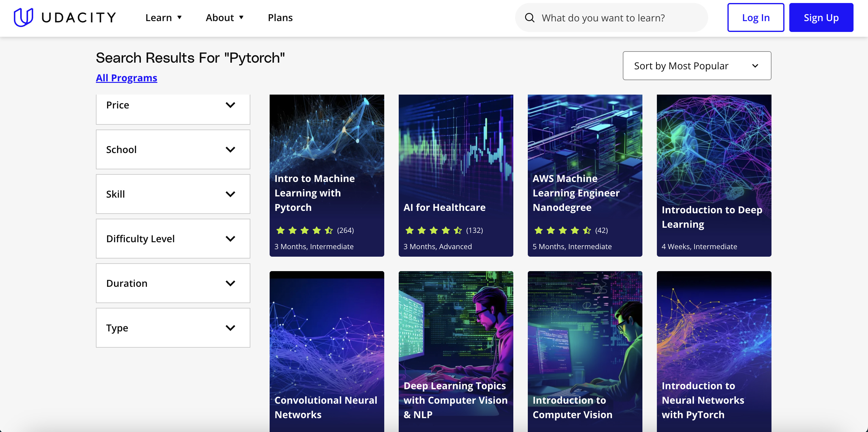Open the Sort by Most Popular dropdown
This screenshot has width=868, height=432.
[x=697, y=66]
